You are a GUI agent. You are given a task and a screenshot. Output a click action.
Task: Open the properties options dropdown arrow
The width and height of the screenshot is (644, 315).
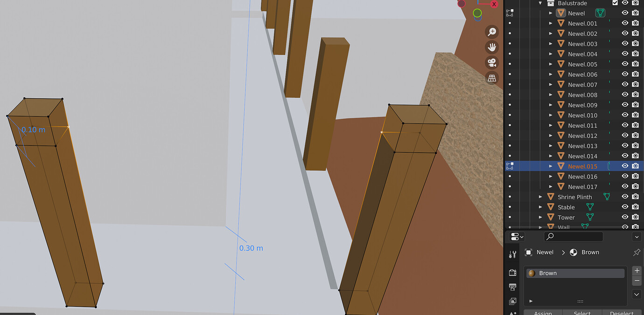[x=637, y=237]
